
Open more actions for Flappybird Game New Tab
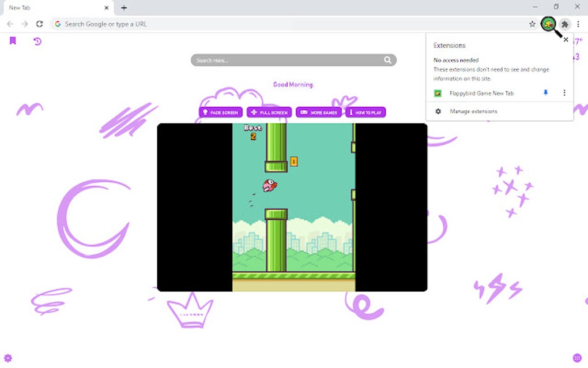coord(564,93)
